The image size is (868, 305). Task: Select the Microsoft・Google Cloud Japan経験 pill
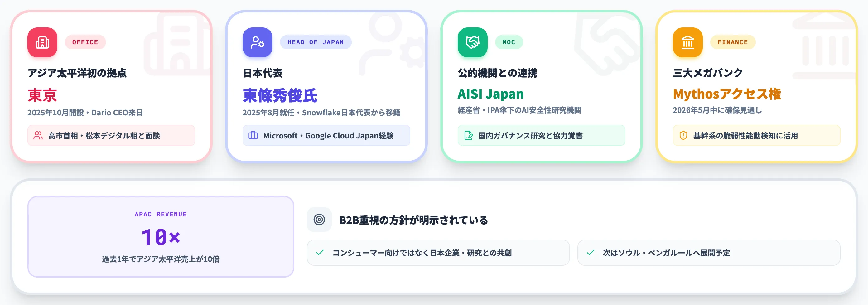326,135
